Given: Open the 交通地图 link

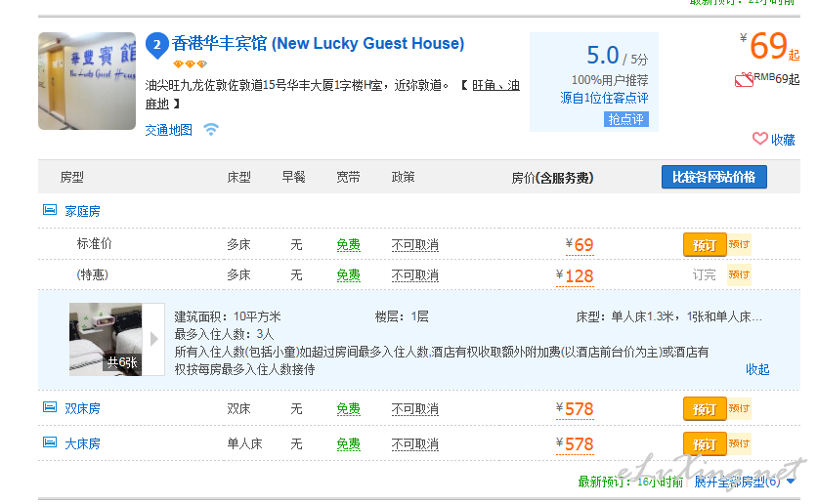Looking at the screenshot, I should pos(169,130).
